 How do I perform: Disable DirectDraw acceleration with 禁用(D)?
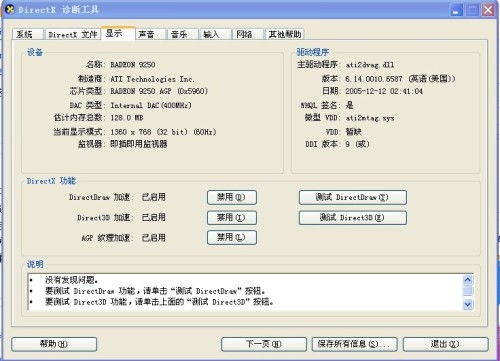[x=232, y=197]
